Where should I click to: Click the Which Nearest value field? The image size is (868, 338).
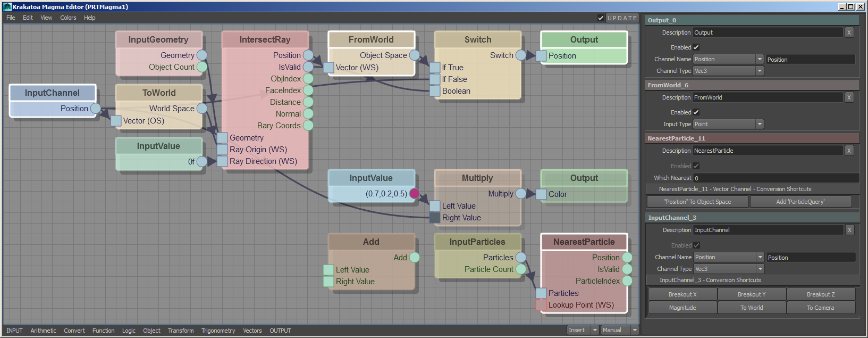click(776, 178)
